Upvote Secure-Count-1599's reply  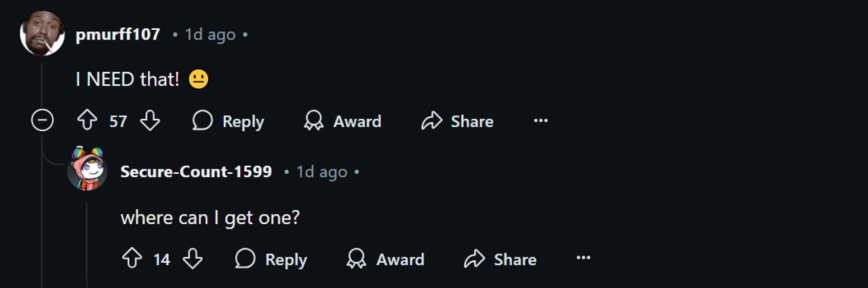[132, 259]
